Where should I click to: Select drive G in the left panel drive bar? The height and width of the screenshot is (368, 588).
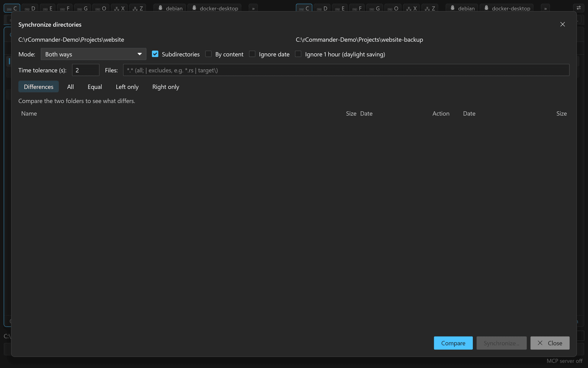(82, 8)
